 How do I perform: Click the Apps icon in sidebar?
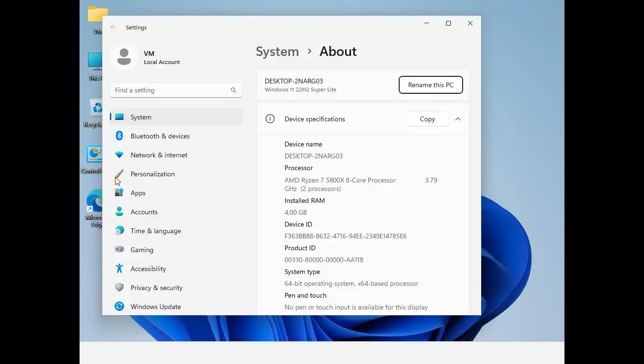point(119,193)
